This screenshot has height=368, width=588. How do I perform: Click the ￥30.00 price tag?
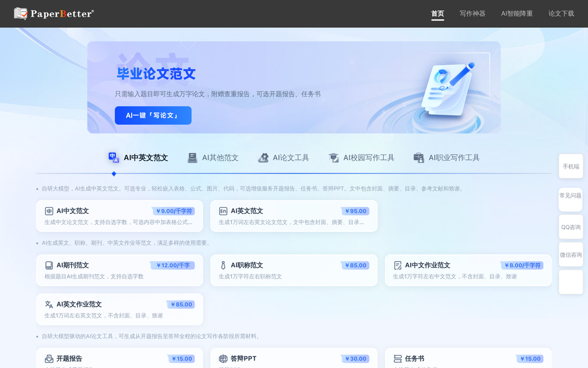click(x=355, y=359)
